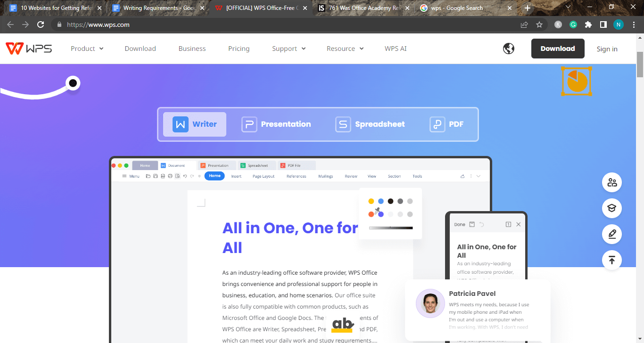Click the graduation cap floating button
Screen dimensions: 644x343
coord(612,208)
